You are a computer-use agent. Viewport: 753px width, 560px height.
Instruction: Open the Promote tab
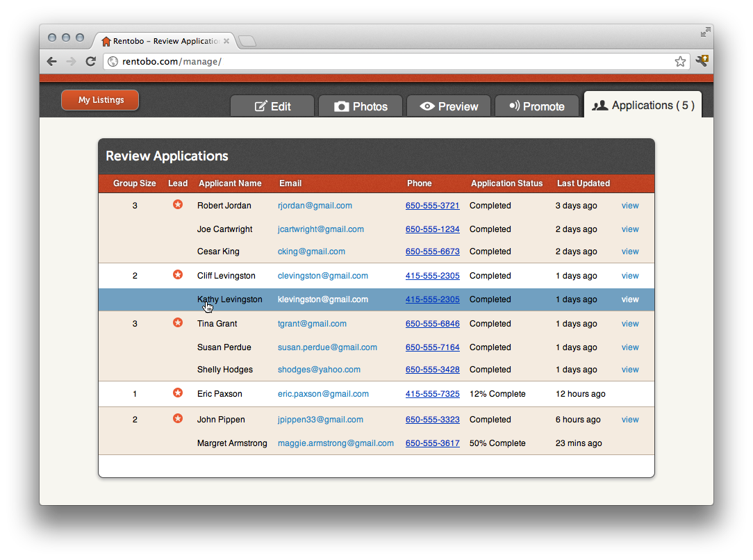pyautogui.click(x=537, y=106)
